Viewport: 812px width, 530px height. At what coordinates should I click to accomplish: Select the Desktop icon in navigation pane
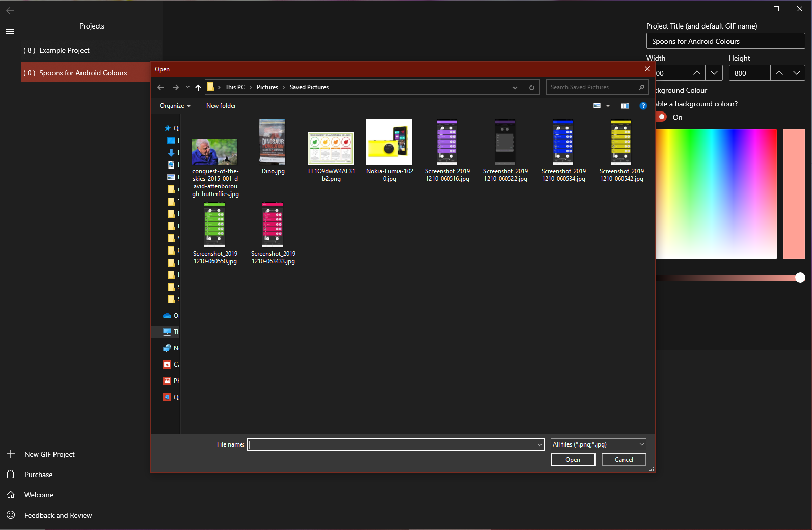(171, 141)
